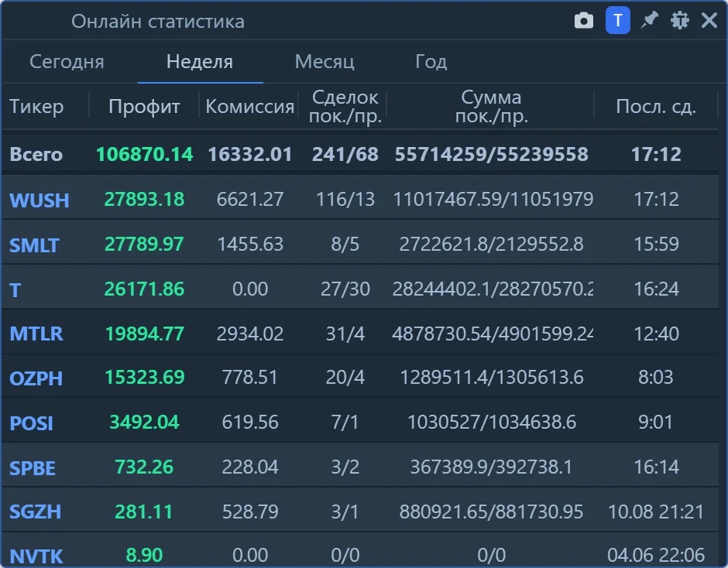
Task: Click SGZH profit 281.11
Action: [x=143, y=512]
